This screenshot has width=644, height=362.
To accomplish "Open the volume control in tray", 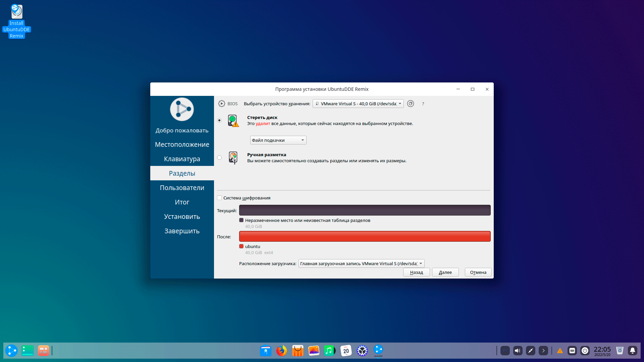I will [x=518, y=351].
